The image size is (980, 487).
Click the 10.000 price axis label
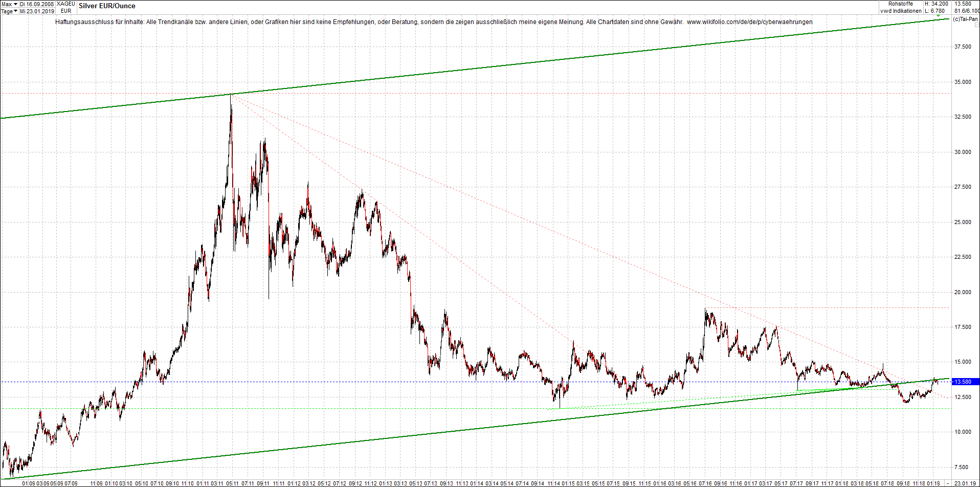(x=963, y=432)
